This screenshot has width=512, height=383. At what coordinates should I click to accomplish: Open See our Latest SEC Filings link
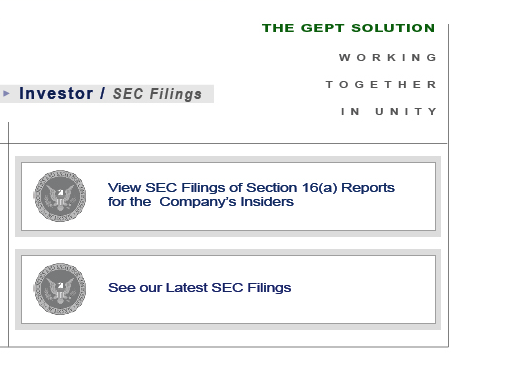[199, 288]
